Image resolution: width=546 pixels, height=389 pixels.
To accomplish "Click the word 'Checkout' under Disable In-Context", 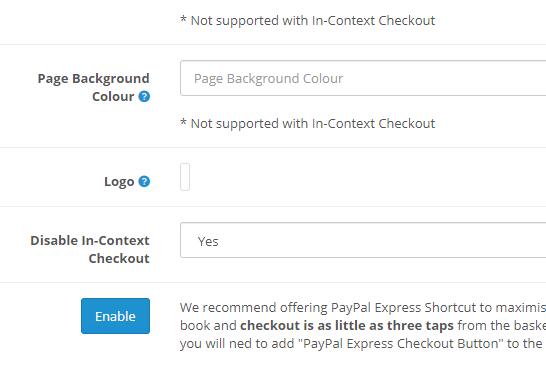I will tap(119, 258).
